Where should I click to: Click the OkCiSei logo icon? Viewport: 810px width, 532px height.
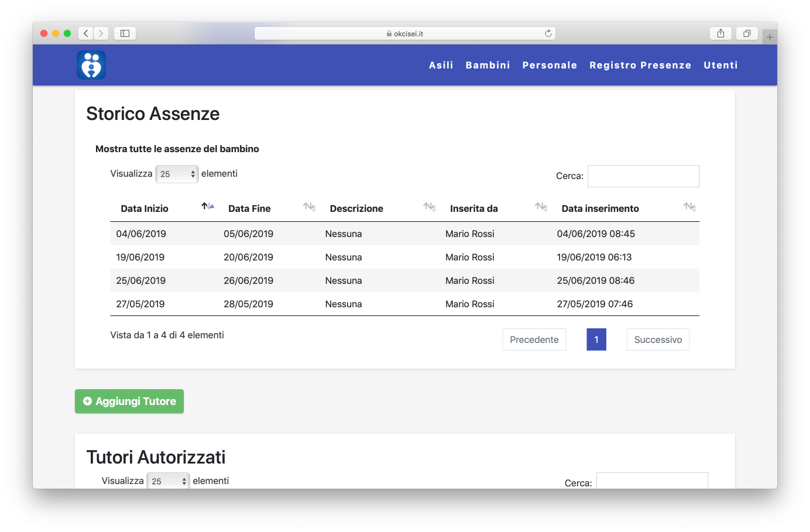pos(91,65)
